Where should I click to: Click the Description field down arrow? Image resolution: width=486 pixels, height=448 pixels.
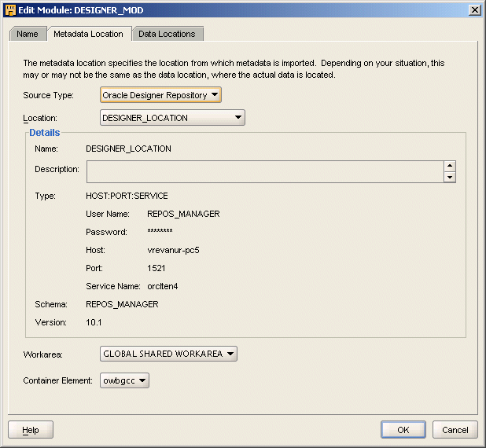coord(450,177)
